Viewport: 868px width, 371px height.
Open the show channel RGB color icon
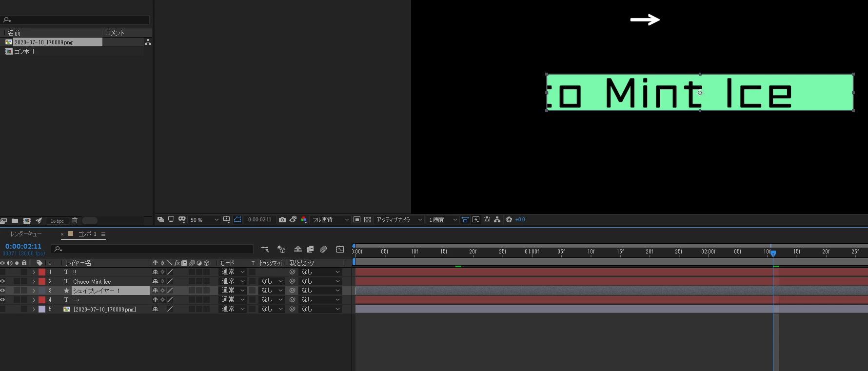pyautogui.click(x=304, y=220)
